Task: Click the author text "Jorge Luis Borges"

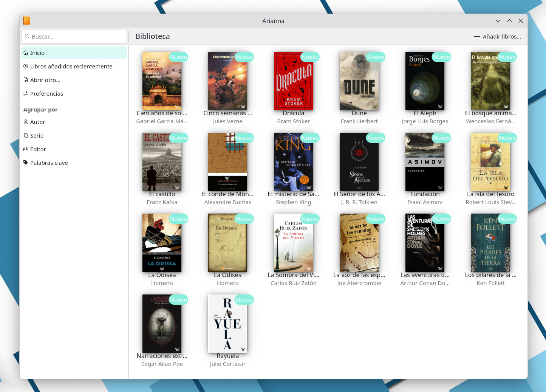Action: pyautogui.click(x=425, y=121)
